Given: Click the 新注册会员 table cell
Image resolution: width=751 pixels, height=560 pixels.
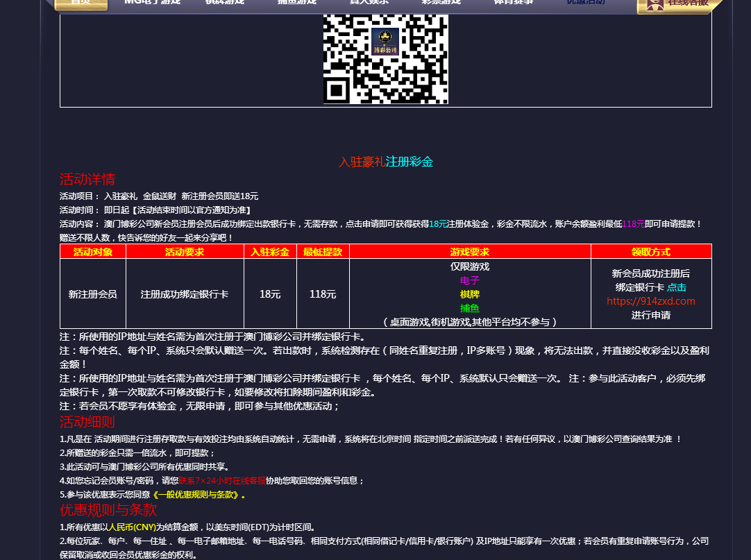Looking at the screenshot, I should tap(93, 294).
